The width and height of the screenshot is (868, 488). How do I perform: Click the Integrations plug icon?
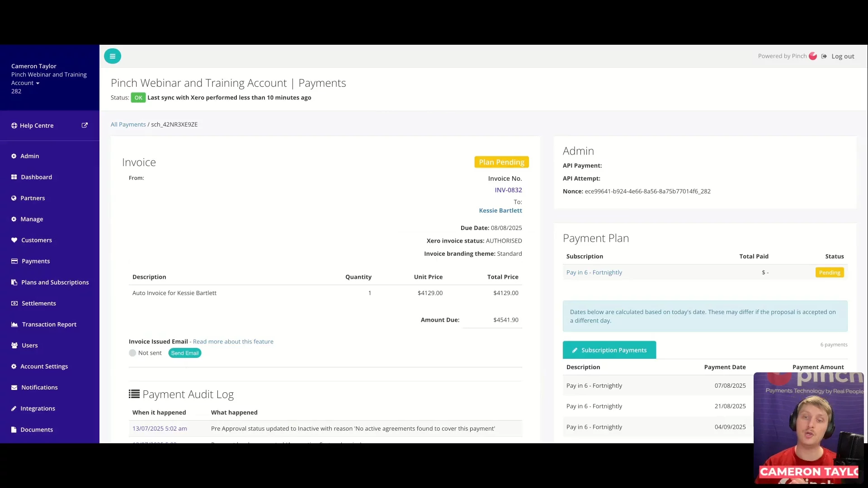[x=14, y=408]
